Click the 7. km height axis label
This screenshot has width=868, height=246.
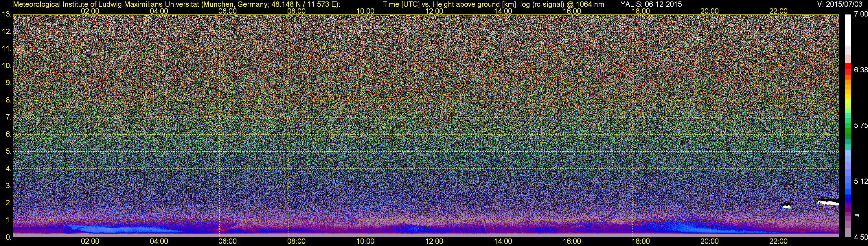tap(8, 117)
